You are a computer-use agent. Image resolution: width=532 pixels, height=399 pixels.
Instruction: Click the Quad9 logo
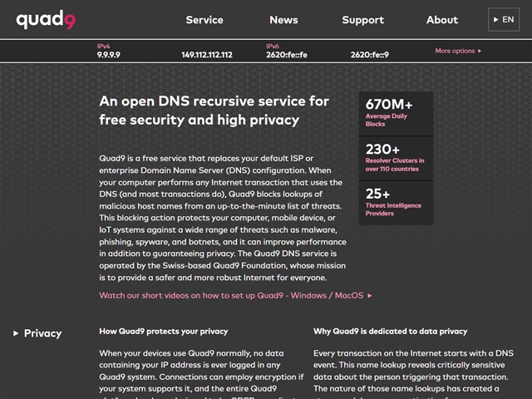click(x=47, y=20)
